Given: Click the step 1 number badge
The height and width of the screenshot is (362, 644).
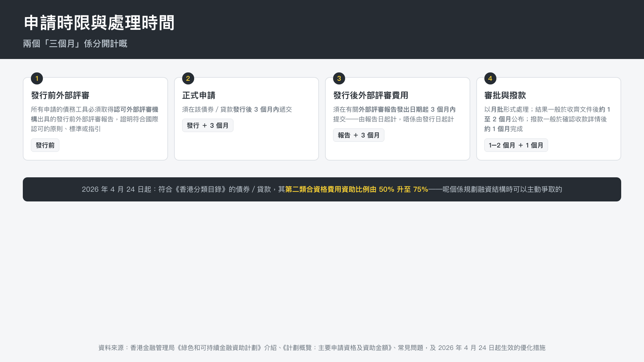Looking at the screenshot, I should [37, 78].
